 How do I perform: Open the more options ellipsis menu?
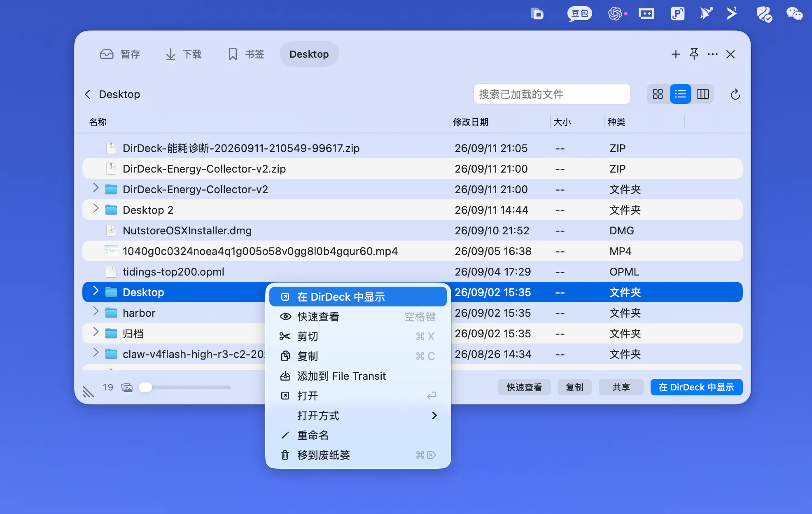(713, 54)
